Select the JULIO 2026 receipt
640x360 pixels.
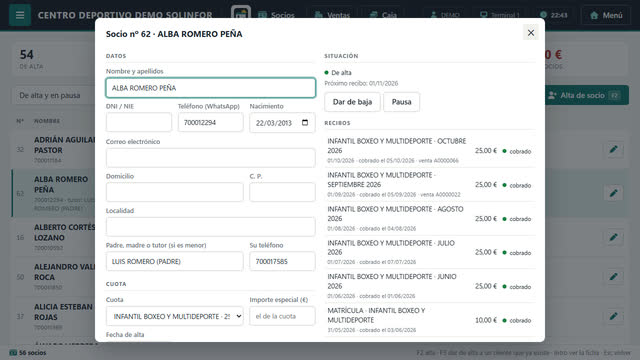click(430, 252)
